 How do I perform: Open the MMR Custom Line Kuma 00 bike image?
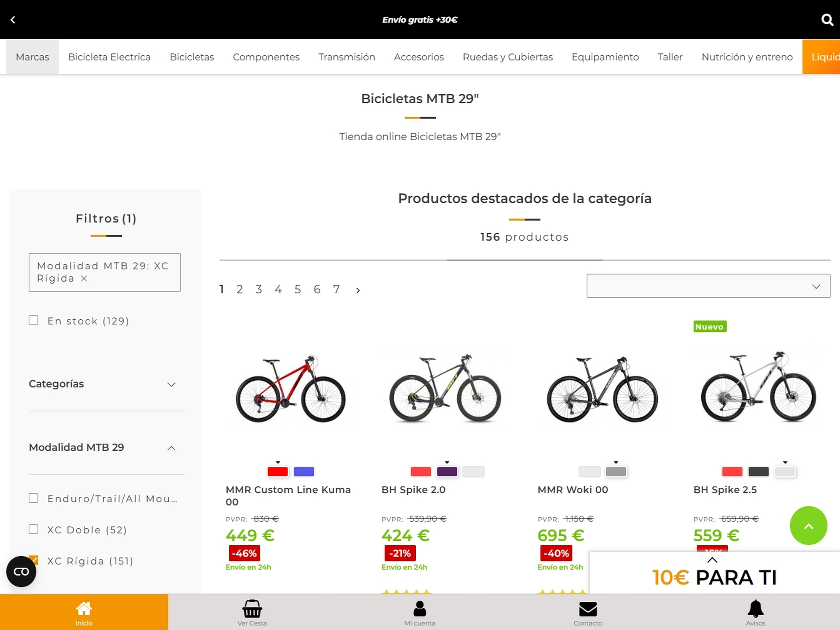(x=291, y=388)
